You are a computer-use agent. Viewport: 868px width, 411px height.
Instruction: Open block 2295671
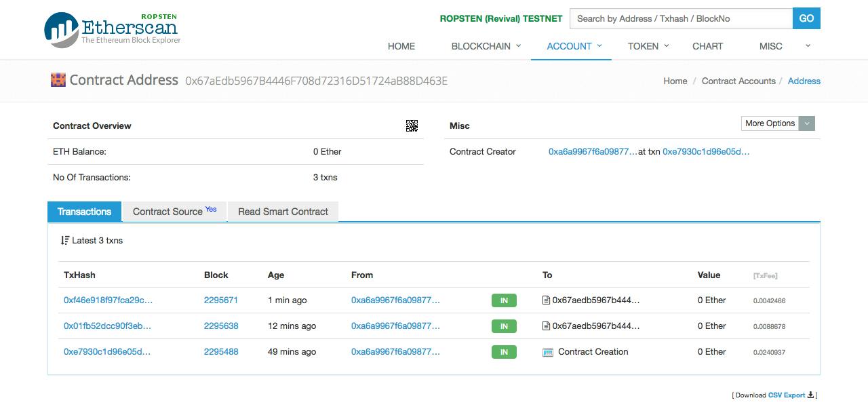coord(221,300)
